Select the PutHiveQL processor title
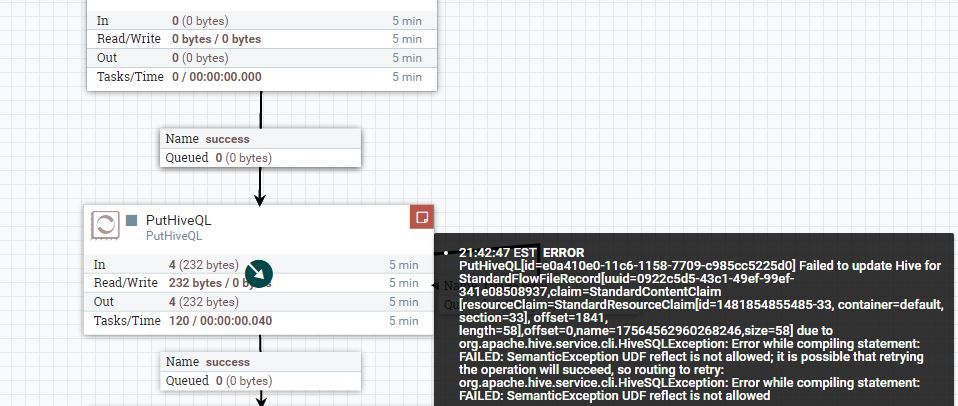The image size is (958, 406). 178,220
